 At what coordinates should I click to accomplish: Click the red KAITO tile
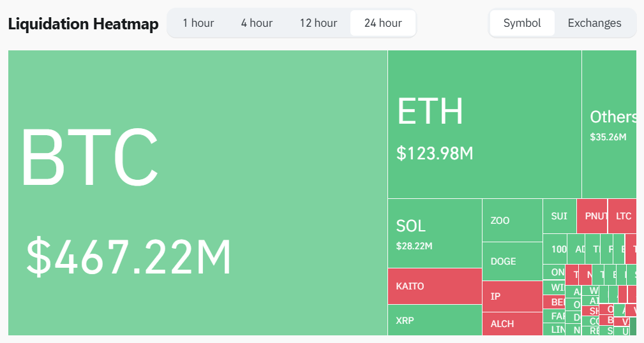435,286
